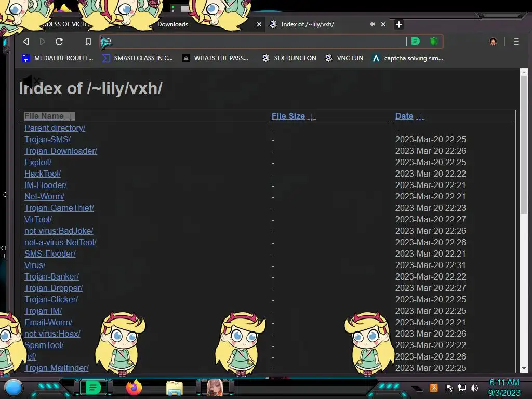Click the vertical page scrollbar thumb

tap(524, 144)
